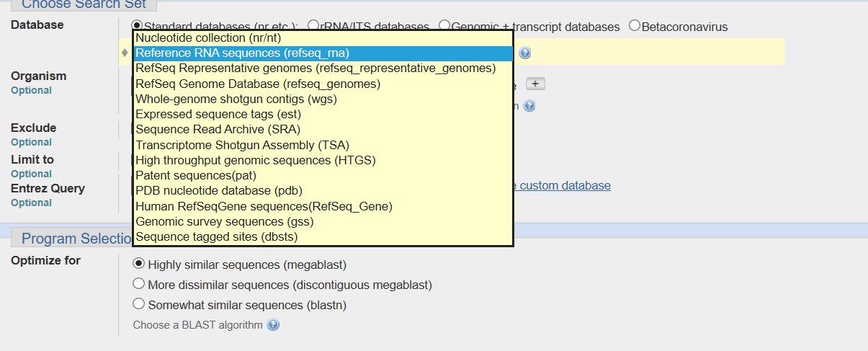Click the plus button to add organism
Screen dimensions: 868x351
535,84
